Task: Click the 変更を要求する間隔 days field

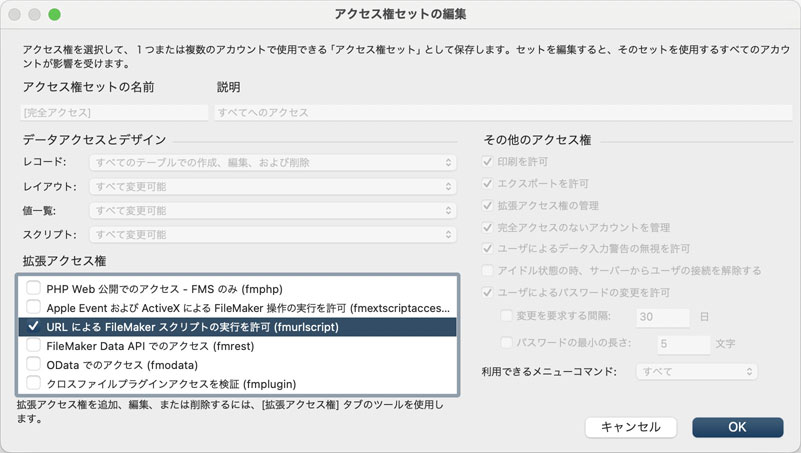Action: click(x=663, y=317)
